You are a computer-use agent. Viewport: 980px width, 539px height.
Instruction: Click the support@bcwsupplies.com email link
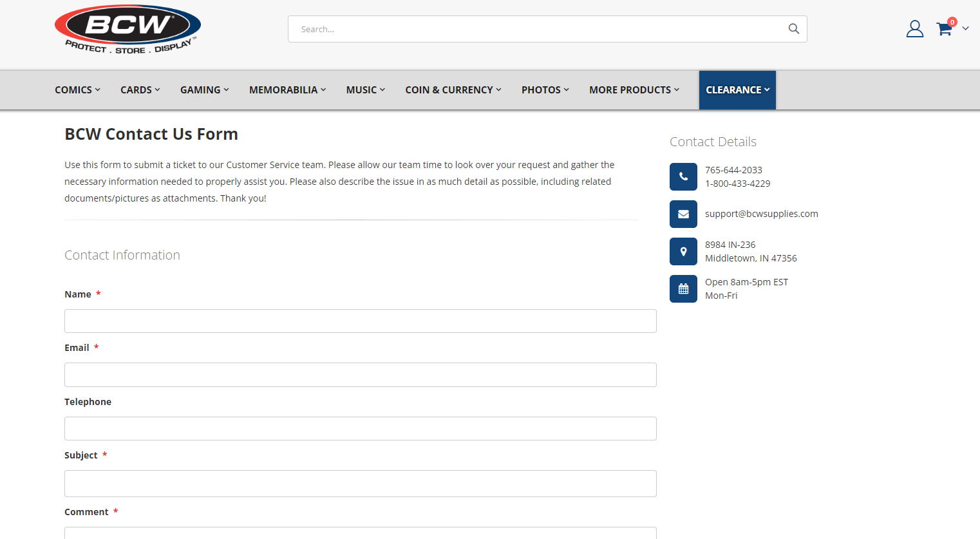tap(762, 214)
